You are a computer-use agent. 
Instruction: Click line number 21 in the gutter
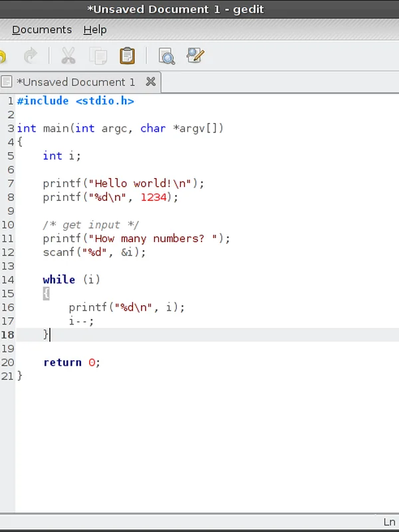(7, 376)
